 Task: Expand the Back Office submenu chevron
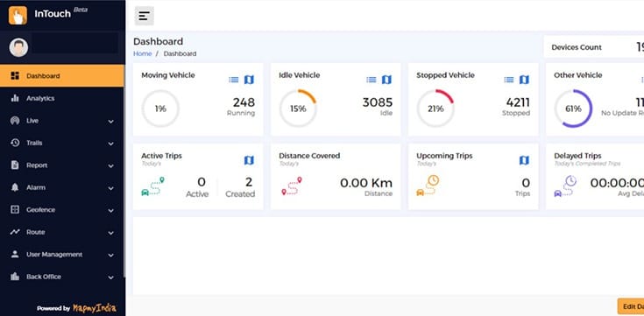point(110,277)
